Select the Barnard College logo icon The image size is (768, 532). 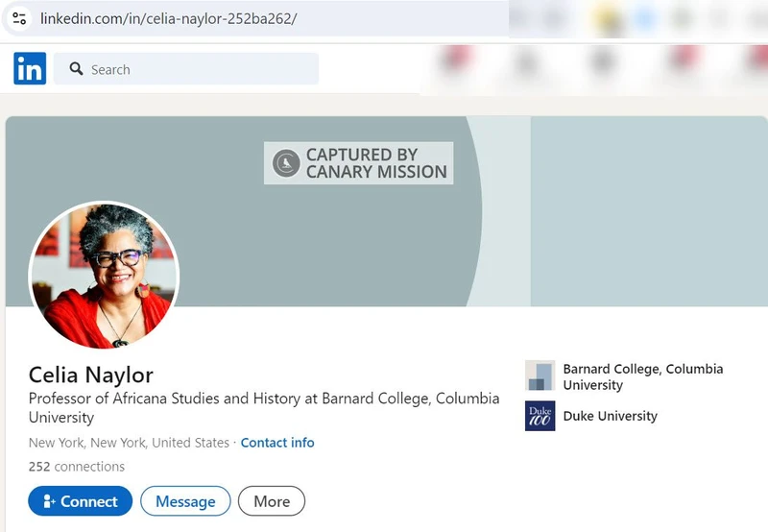[540, 375]
